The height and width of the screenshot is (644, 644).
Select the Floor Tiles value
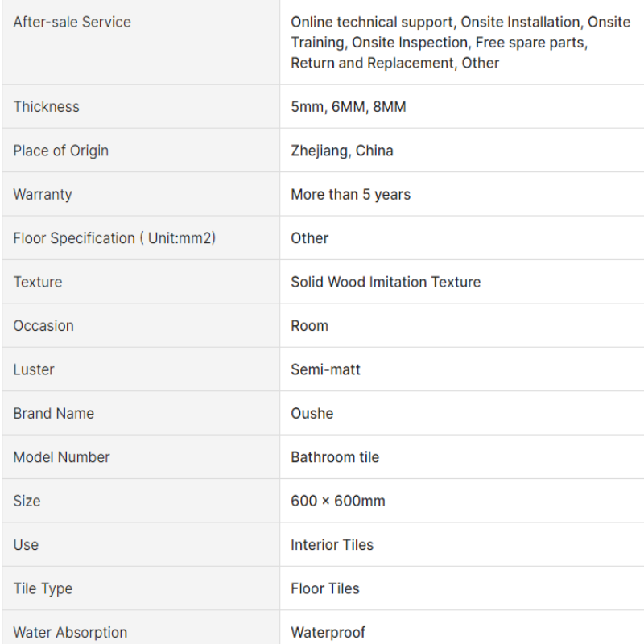pyautogui.click(x=325, y=588)
